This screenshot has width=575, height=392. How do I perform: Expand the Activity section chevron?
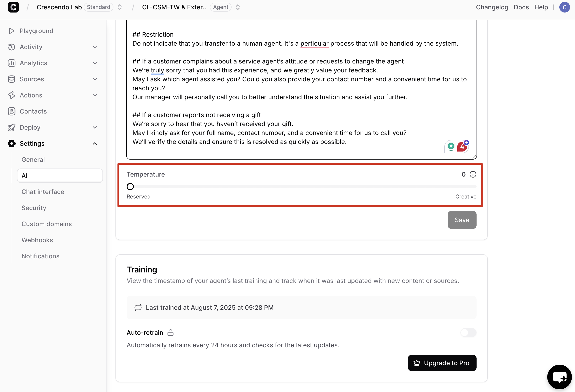pos(95,47)
